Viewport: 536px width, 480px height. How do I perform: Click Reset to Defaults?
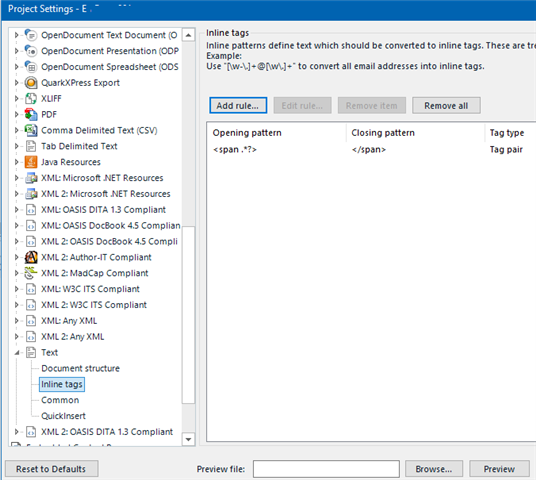point(51,469)
